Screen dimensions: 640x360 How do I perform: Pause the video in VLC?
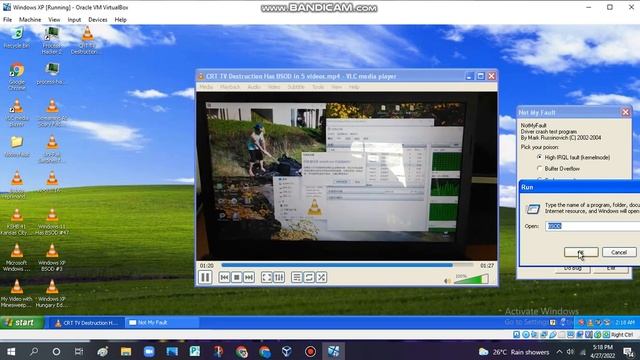tap(205, 278)
